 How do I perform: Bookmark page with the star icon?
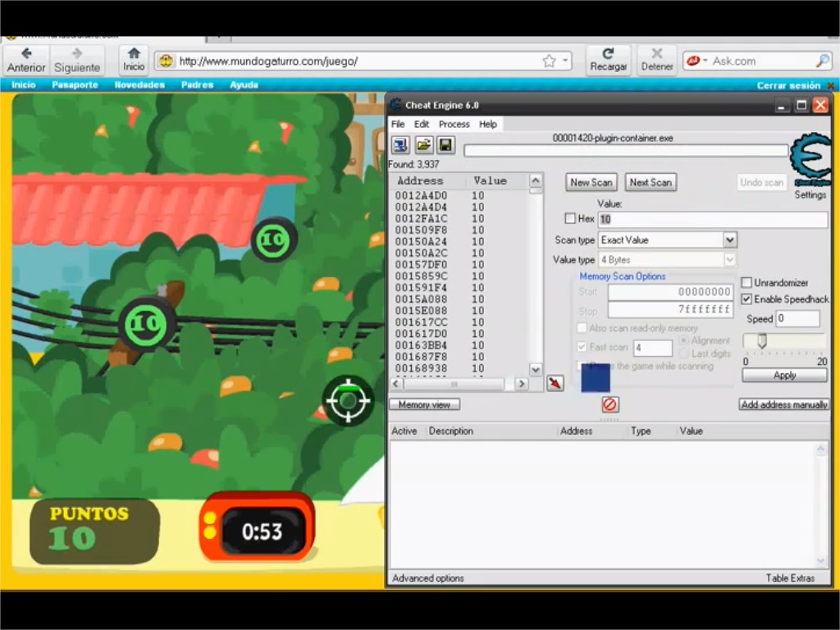549,61
